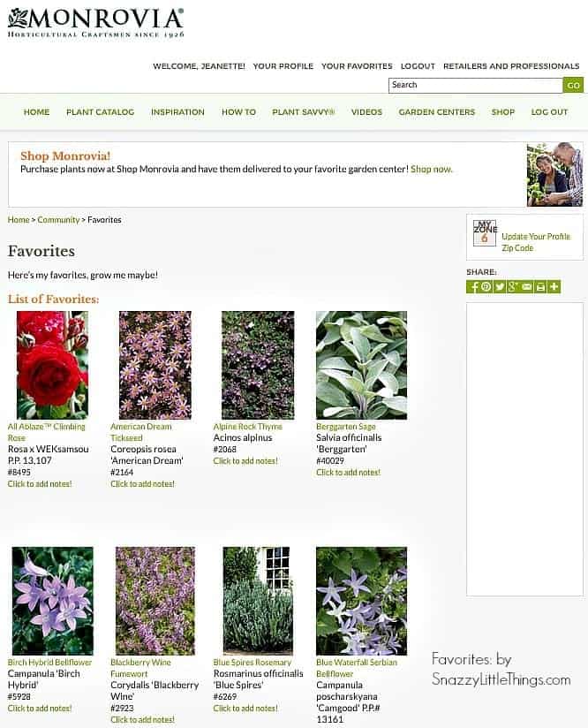588x728 pixels.
Task: Add notes to Alpine Rock Thyme
Action: tap(245, 461)
